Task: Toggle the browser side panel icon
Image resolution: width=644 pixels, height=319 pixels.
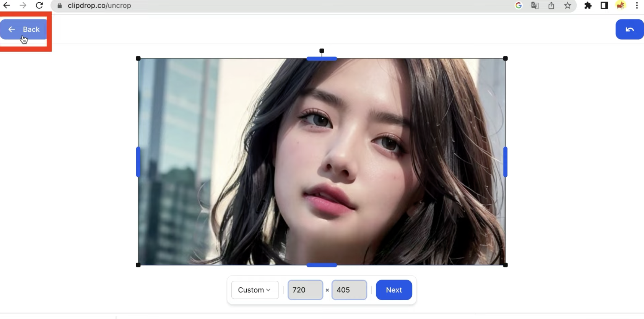Action: tap(604, 5)
